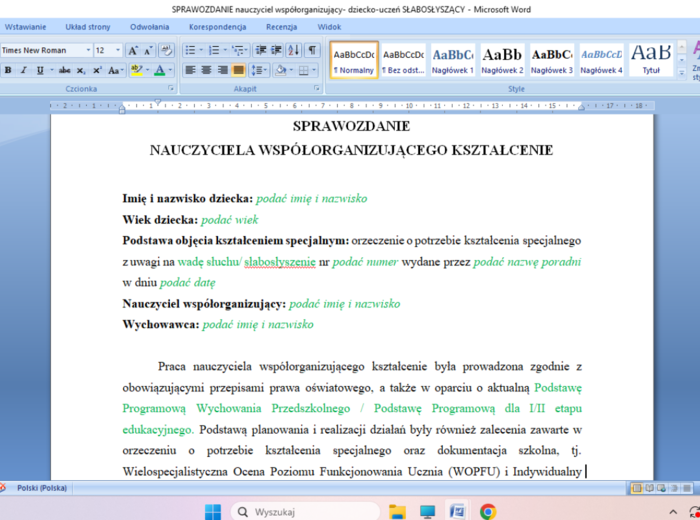Toggle show paragraph marks (¶)
700x520 pixels.
312,50
